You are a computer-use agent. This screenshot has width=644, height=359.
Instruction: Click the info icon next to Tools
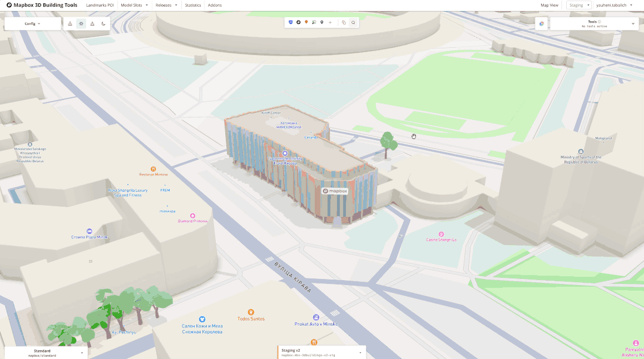tap(600, 22)
